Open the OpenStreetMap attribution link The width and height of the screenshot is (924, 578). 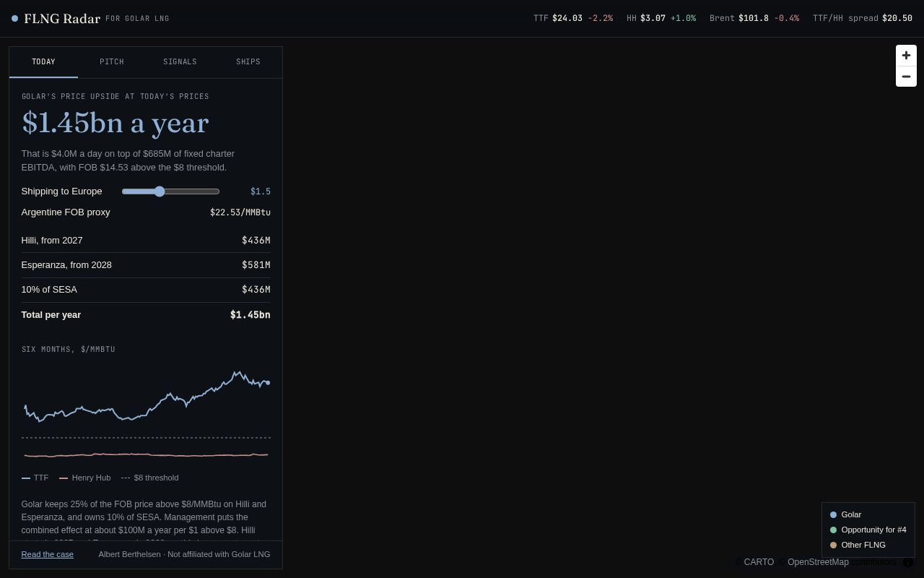(818, 562)
